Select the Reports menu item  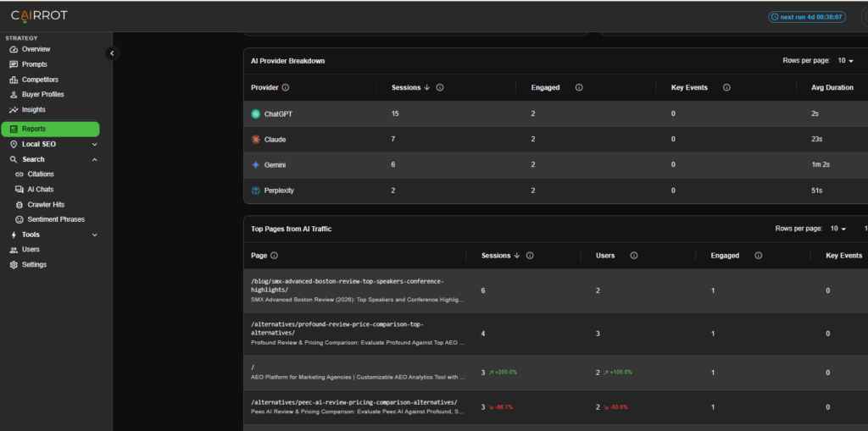tap(50, 129)
